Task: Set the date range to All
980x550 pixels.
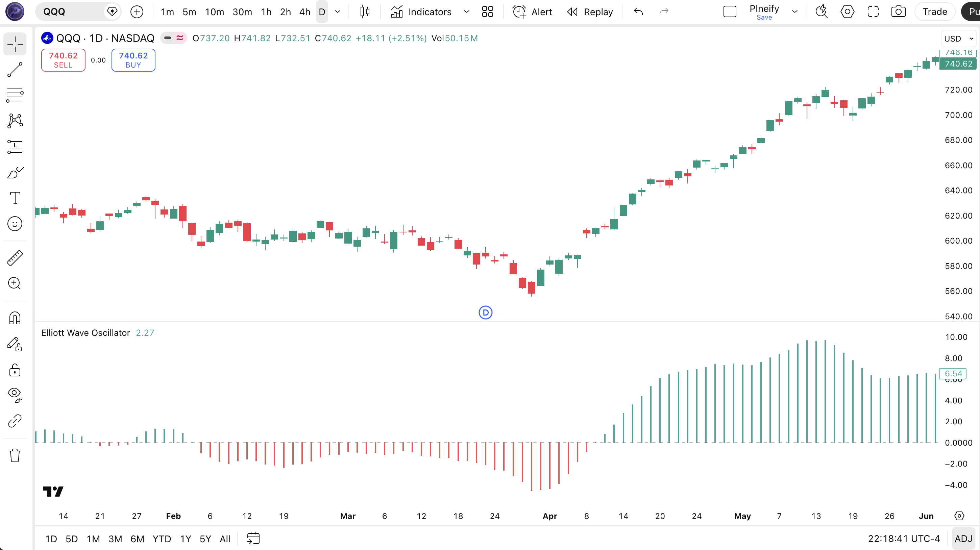Action: [x=225, y=539]
